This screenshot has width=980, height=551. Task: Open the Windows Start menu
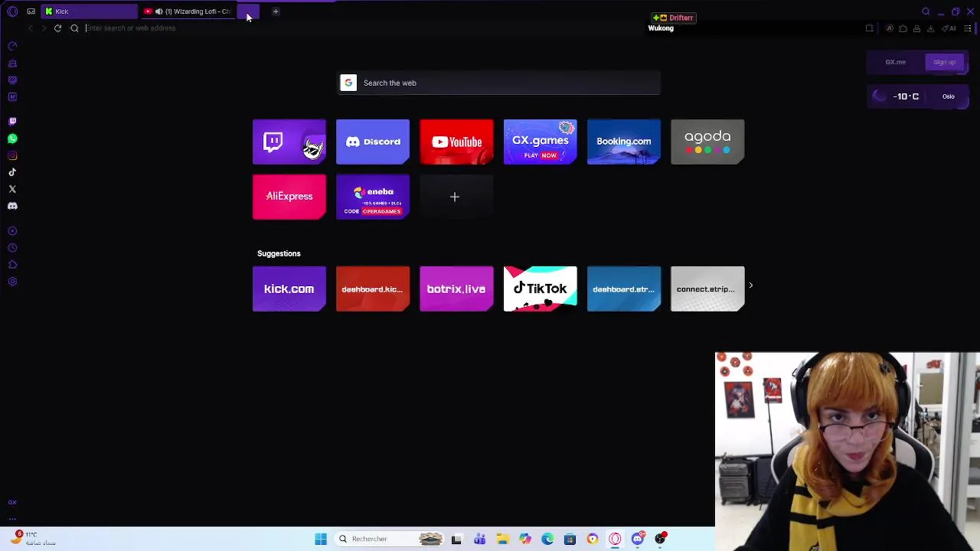(321, 539)
